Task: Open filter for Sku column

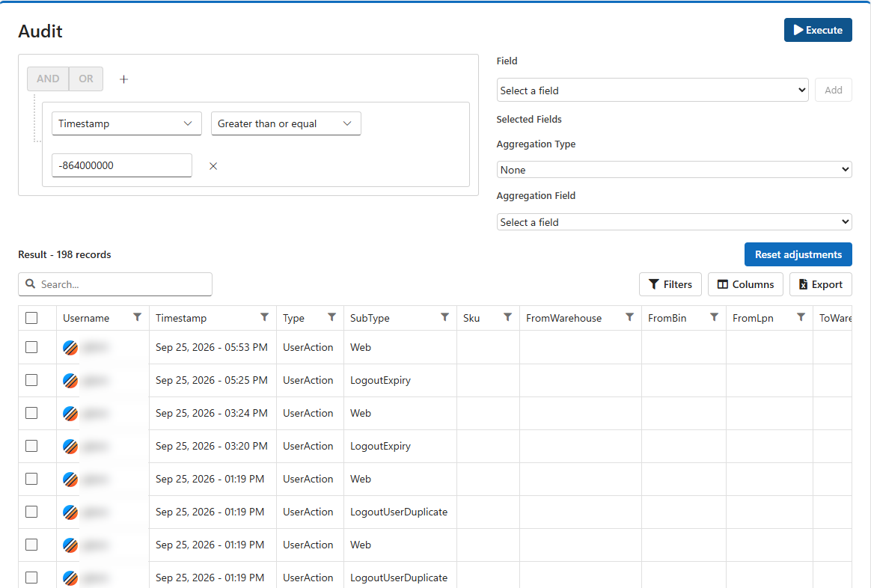Action: [x=508, y=318]
